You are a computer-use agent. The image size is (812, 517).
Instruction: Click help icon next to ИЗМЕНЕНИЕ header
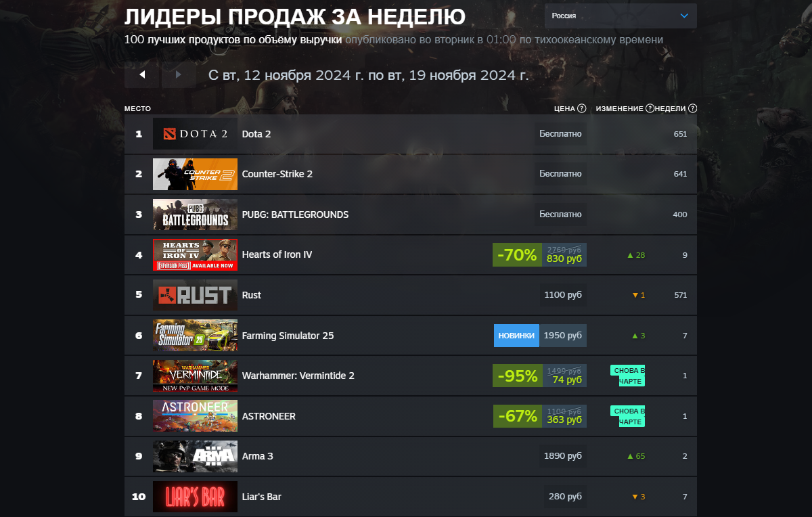[650, 108]
